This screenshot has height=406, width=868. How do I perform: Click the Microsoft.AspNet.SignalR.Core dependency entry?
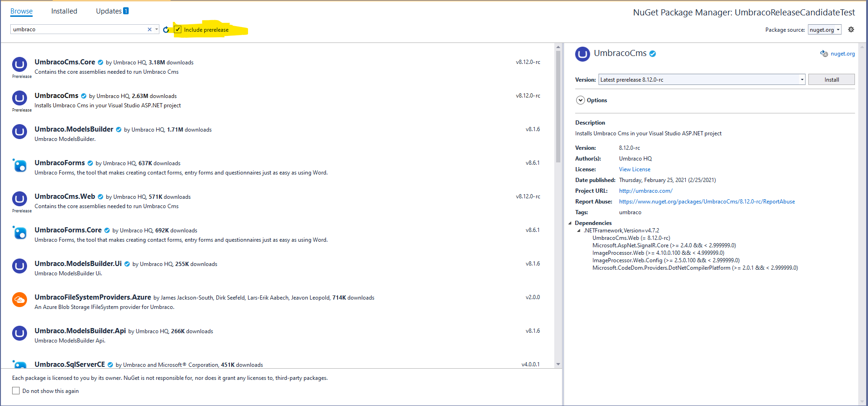[664, 245]
